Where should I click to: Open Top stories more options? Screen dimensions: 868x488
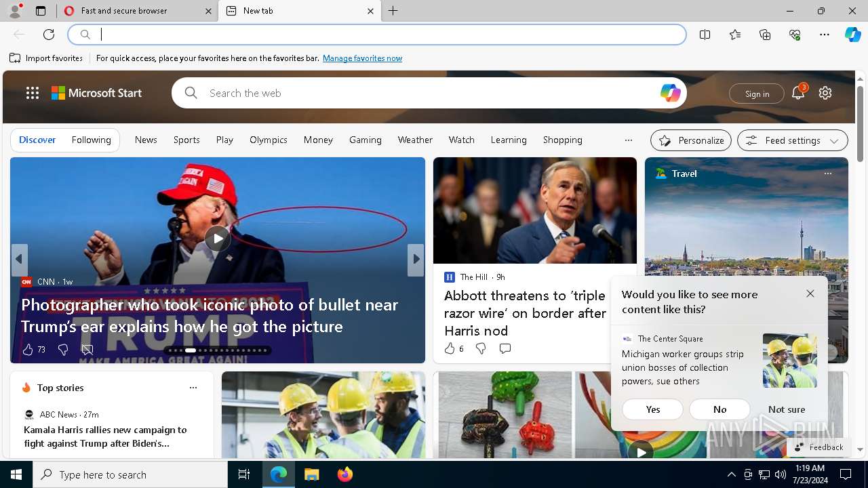(x=193, y=388)
